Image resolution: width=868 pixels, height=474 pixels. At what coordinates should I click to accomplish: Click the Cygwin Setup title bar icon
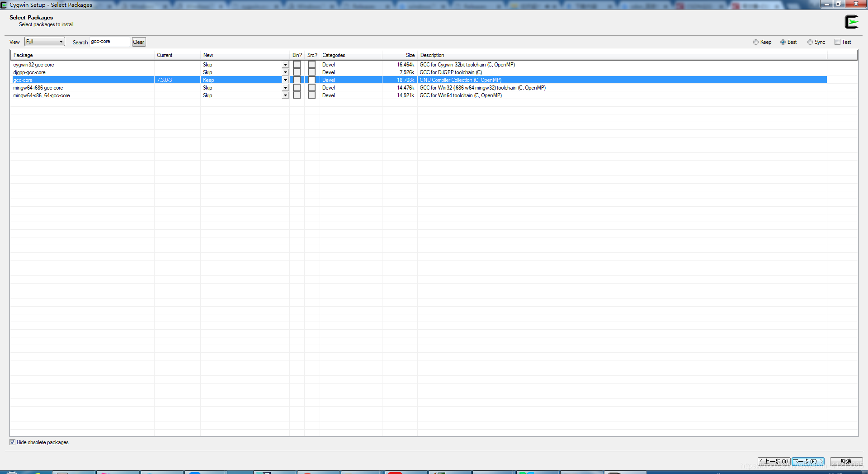click(4, 5)
